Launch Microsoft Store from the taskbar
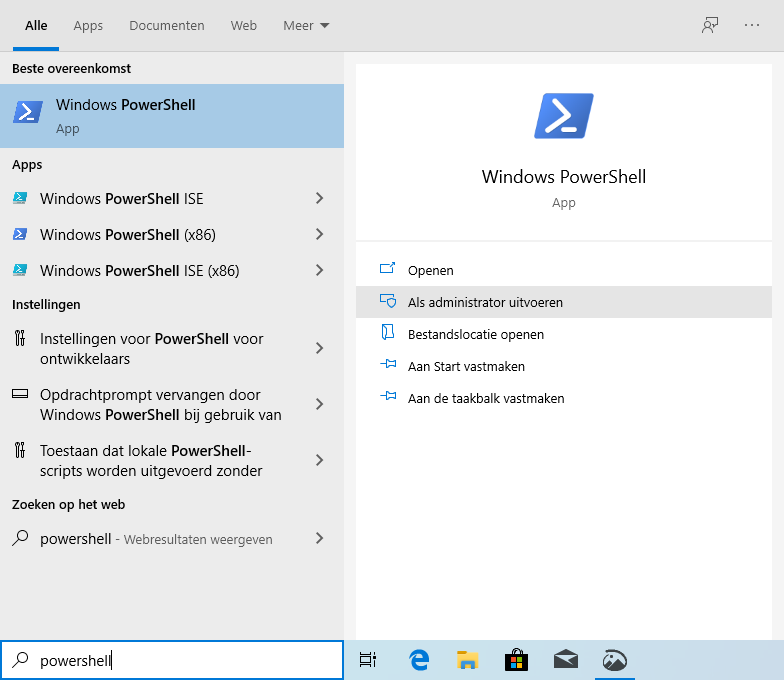This screenshot has height=680, width=784. (516, 659)
